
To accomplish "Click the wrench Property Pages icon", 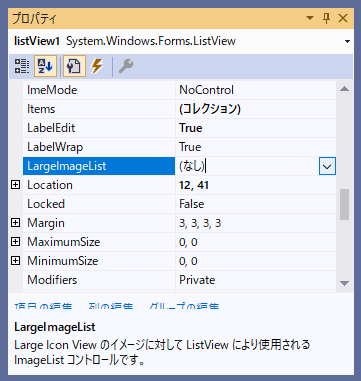I will [x=126, y=66].
